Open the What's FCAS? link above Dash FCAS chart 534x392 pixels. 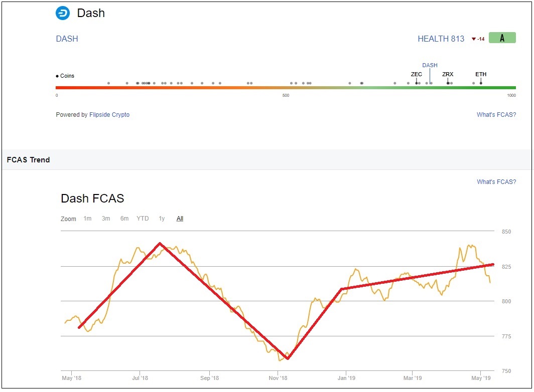pyautogui.click(x=496, y=181)
